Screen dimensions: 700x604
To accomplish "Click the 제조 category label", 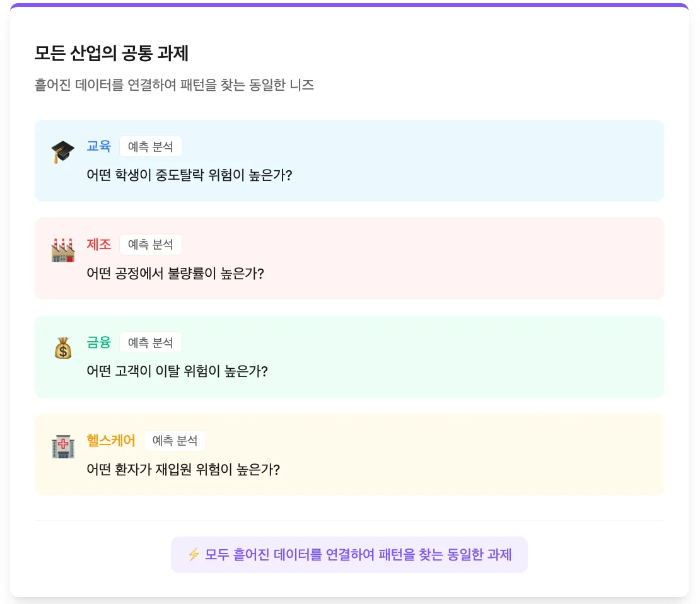I will [x=98, y=245].
